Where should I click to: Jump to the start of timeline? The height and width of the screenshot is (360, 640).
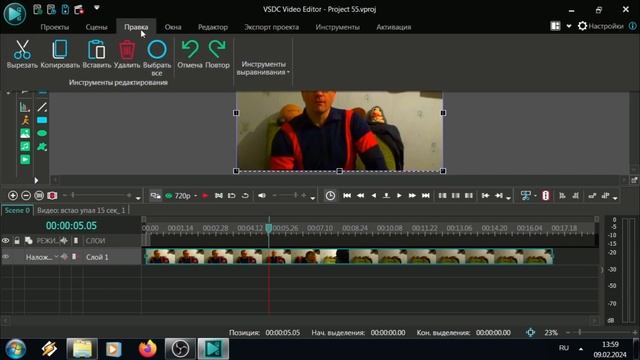point(347,196)
